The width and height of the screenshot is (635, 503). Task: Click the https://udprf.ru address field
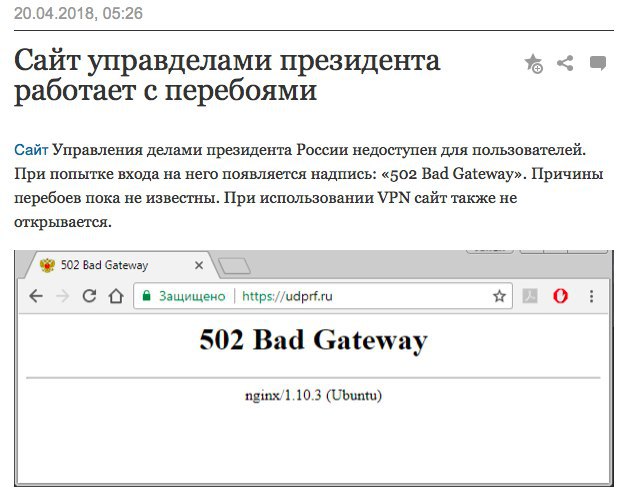[323, 296]
